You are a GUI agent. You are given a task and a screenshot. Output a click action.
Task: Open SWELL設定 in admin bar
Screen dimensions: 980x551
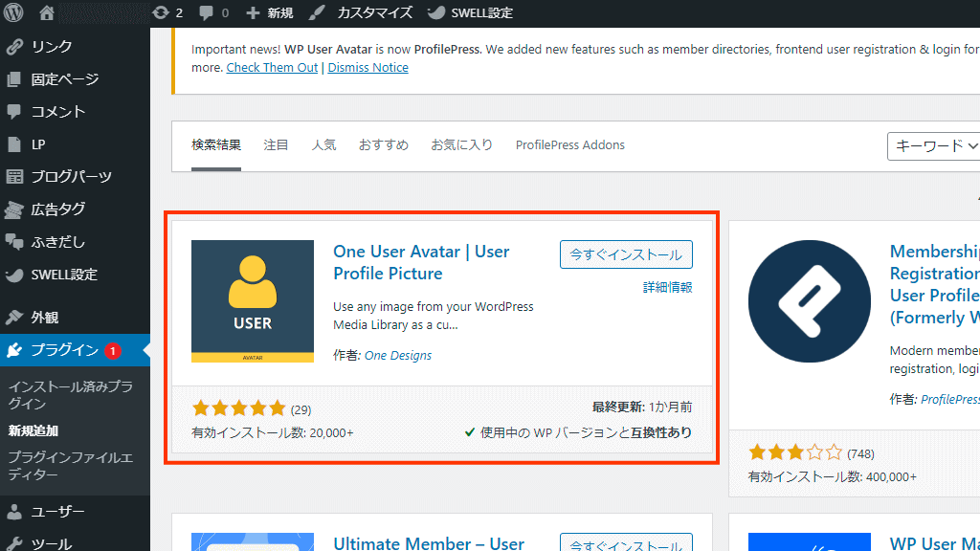(x=482, y=12)
